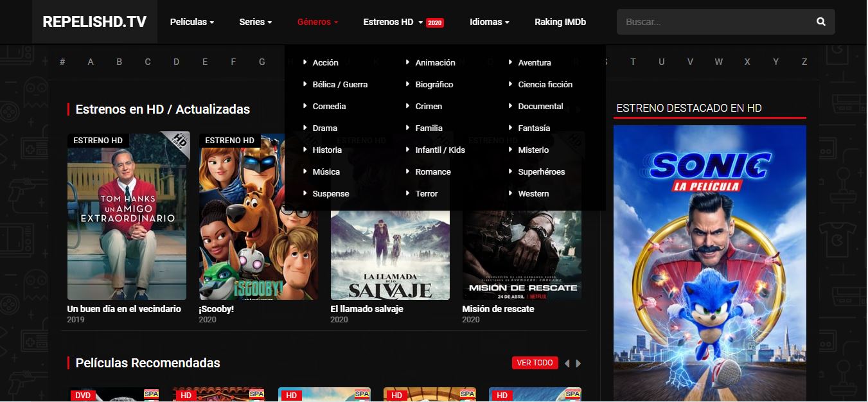This screenshot has width=868, height=402.
Task: Click the right carousel arrow beside VER TODO
Action: pyautogui.click(x=577, y=362)
